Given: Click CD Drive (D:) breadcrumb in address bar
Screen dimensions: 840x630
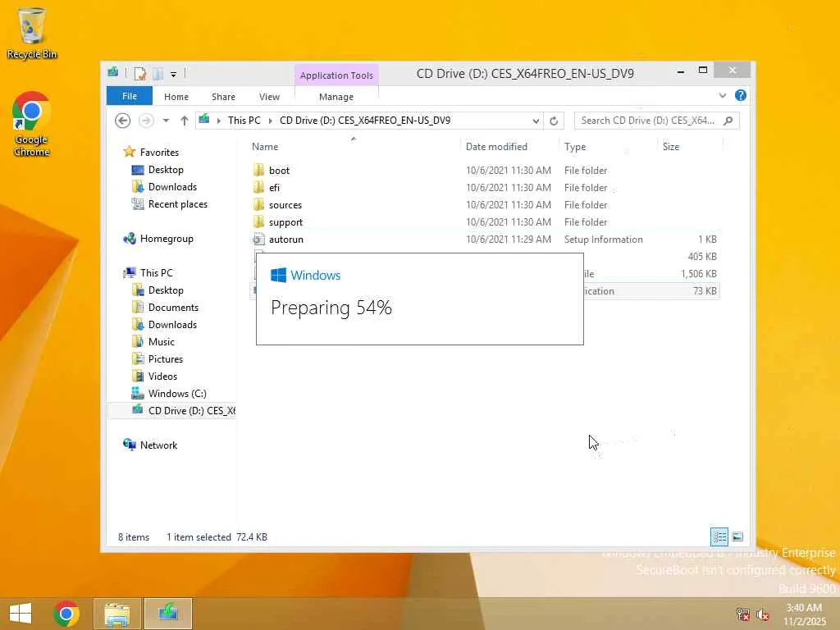Looking at the screenshot, I should (x=365, y=121).
